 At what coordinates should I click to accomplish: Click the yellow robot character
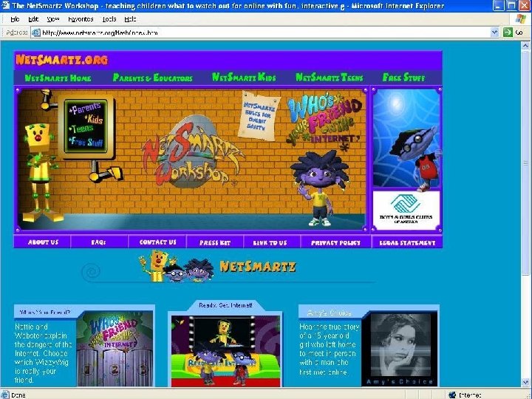39,171
